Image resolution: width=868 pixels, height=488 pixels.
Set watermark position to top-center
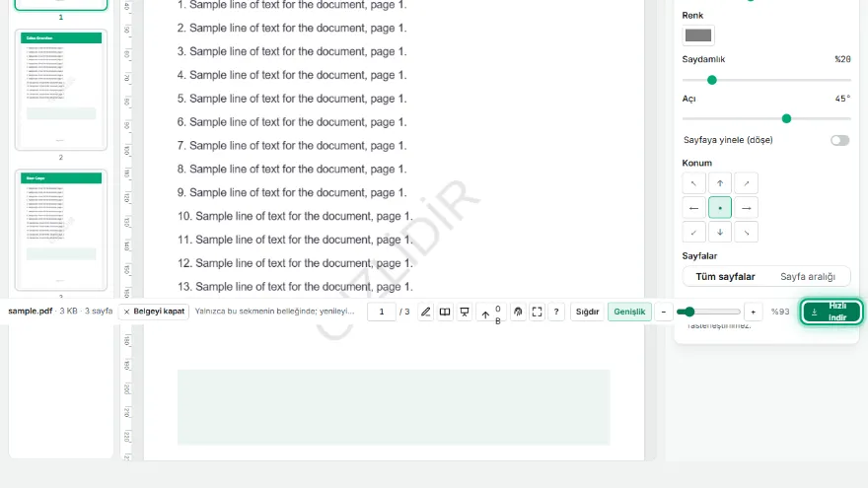pos(720,183)
